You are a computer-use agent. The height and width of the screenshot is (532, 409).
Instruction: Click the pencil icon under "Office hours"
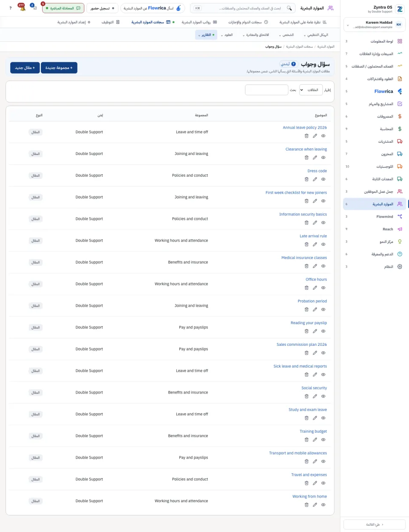point(315,288)
